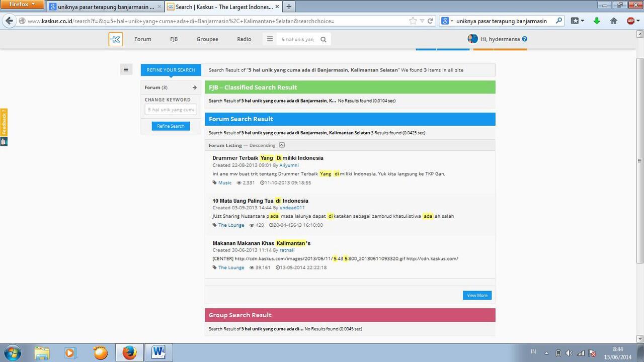Open The Lounge tag under 10 Mata Uang
This screenshot has width=644, height=362.
pos(231,225)
